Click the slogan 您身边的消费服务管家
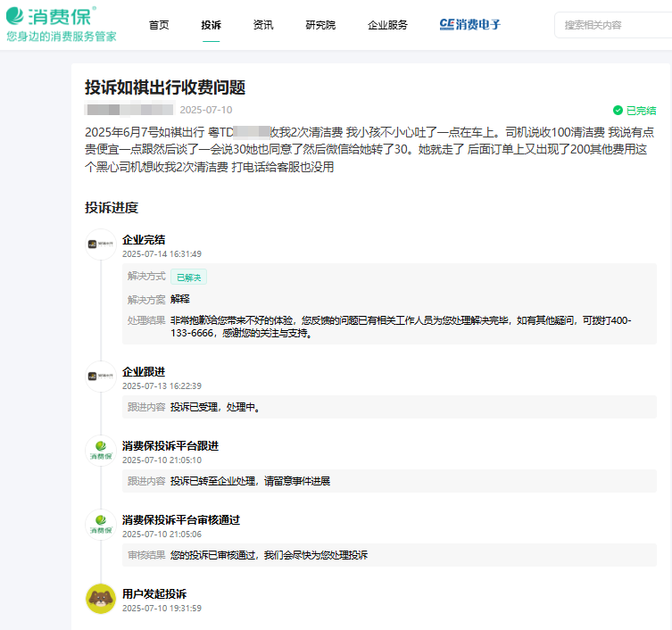Screen dimensions: 672x630 [62, 37]
